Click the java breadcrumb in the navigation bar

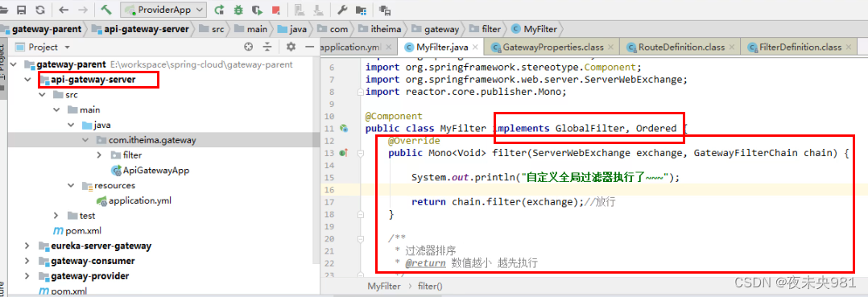[x=292, y=29]
